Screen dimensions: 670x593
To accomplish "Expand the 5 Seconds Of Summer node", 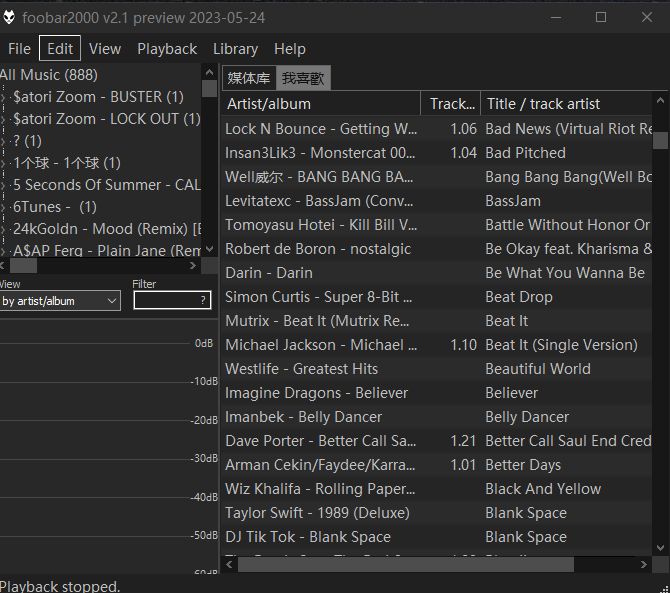I will 3,185.
